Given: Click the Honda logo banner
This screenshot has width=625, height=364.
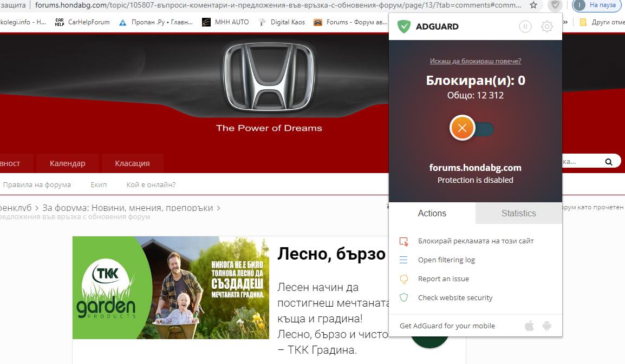Looking at the screenshot, I should click(x=269, y=76).
